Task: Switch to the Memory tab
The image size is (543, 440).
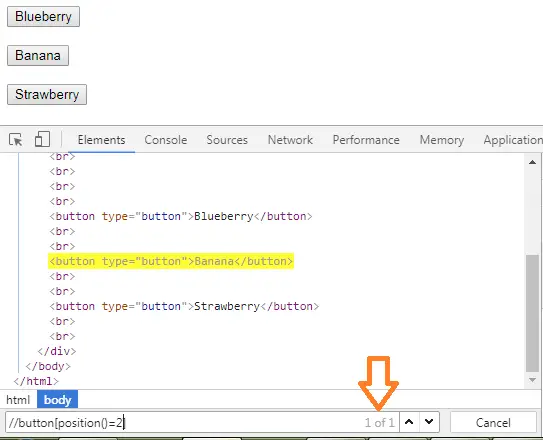Action: (442, 140)
